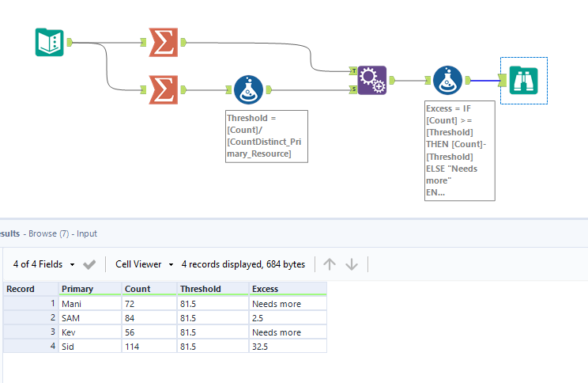Select the purple Join tool
588x383 pixels.
click(x=371, y=80)
